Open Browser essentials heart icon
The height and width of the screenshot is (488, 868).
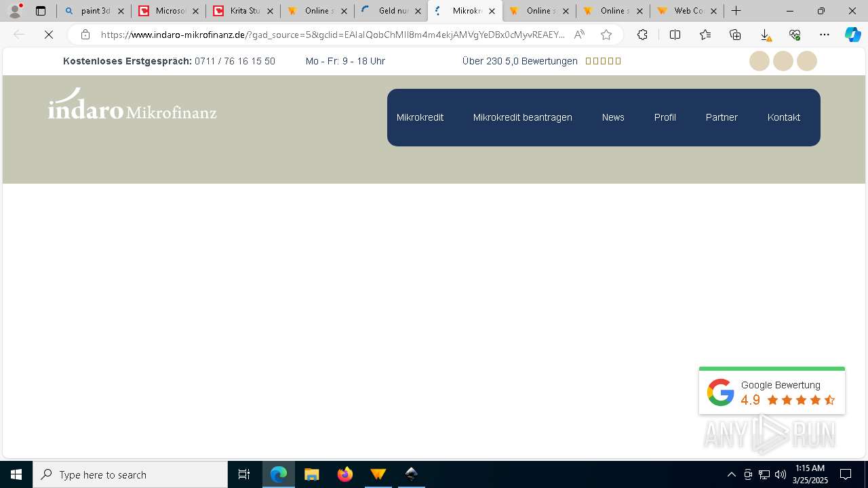tap(795, 35)
